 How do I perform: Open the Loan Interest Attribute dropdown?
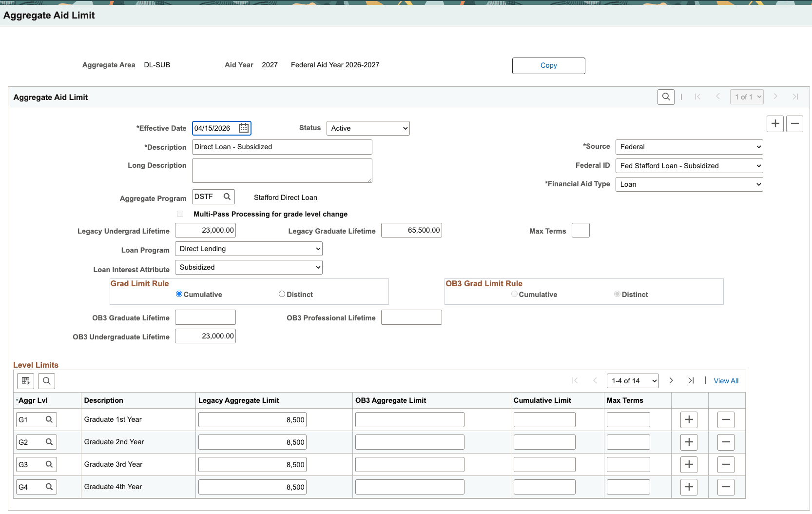click(x=249, y=267)
